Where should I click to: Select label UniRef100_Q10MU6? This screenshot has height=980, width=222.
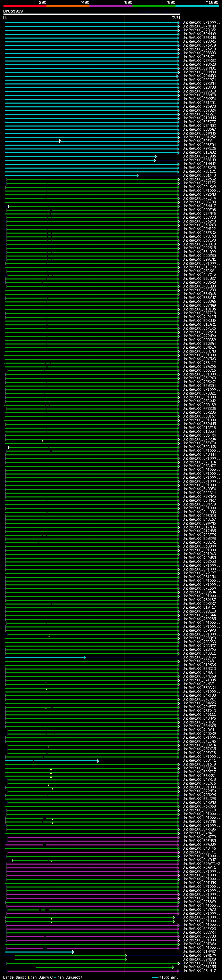pos(199,118)
